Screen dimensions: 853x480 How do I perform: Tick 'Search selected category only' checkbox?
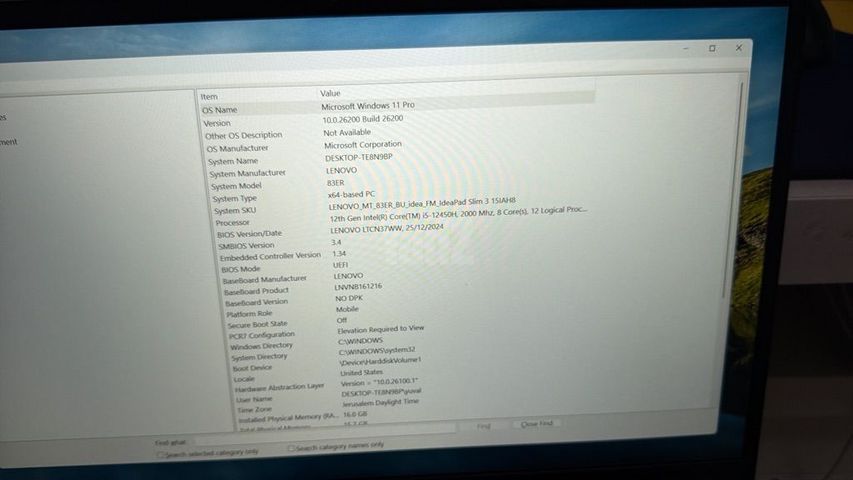tap(162, 454)
